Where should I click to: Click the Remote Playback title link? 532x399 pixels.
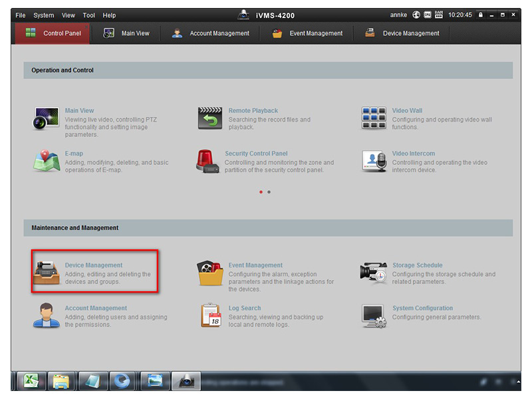pyautogui.click(x=253, y=110)
